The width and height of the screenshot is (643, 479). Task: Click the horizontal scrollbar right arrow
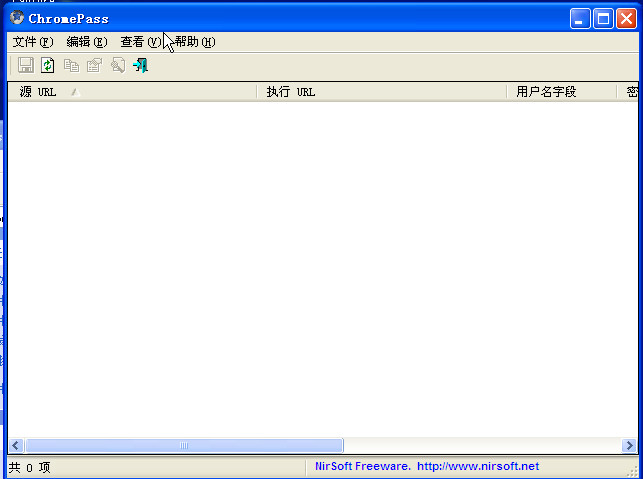pyautogui.click(x=629, y=445)
